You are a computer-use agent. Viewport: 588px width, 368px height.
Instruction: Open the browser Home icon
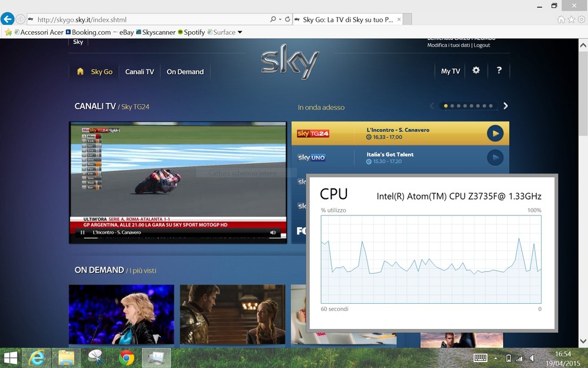(x=561, y=19)
